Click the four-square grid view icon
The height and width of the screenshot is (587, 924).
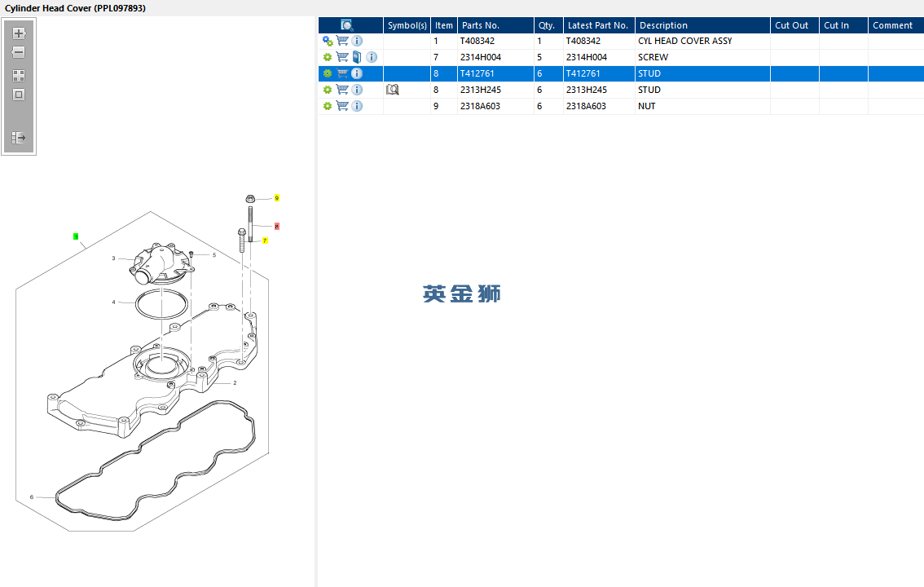point(19,76)
